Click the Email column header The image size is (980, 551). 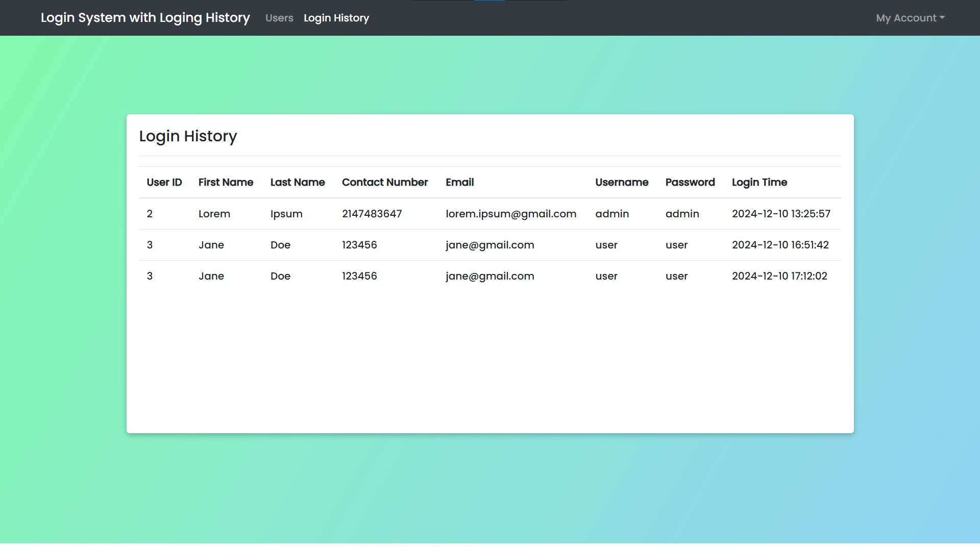tap(459, 182)
